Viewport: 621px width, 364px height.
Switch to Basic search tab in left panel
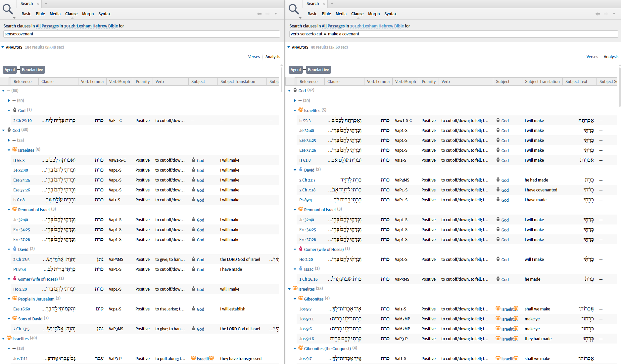pos(26,14)
